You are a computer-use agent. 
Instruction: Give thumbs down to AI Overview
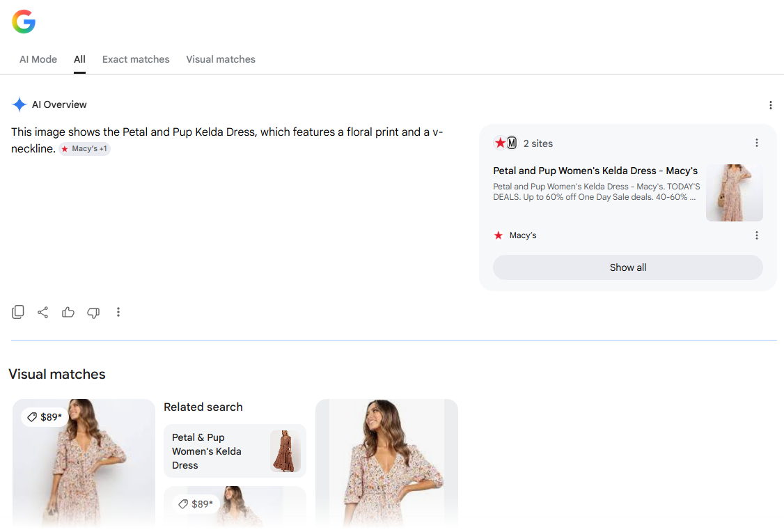[x=93, y=313]
